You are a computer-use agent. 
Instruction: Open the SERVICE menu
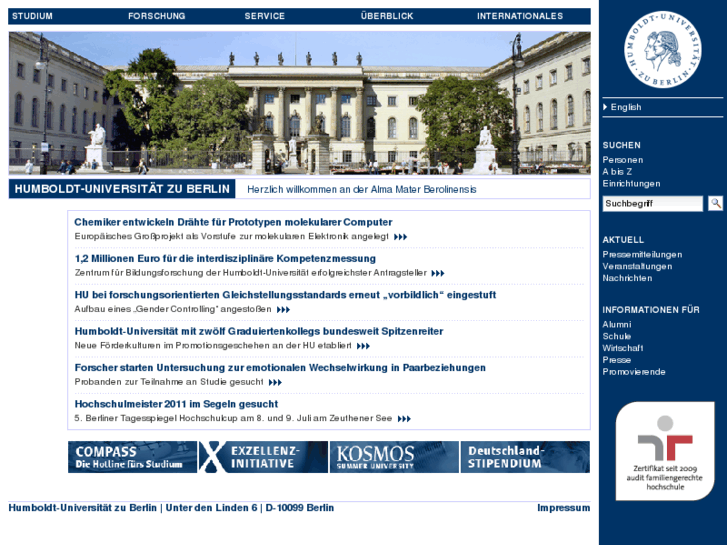point(265,16)
